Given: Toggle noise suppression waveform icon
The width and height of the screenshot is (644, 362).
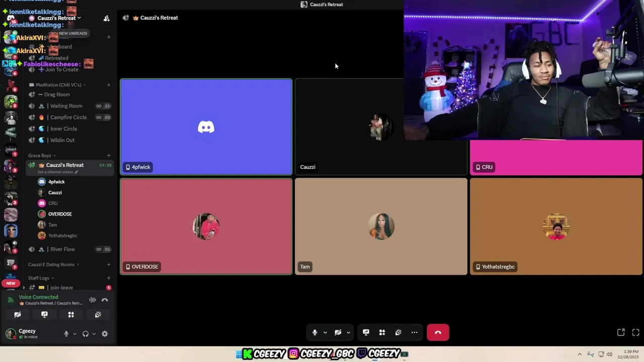Looking at the screenshot, I should click(93, 300).
